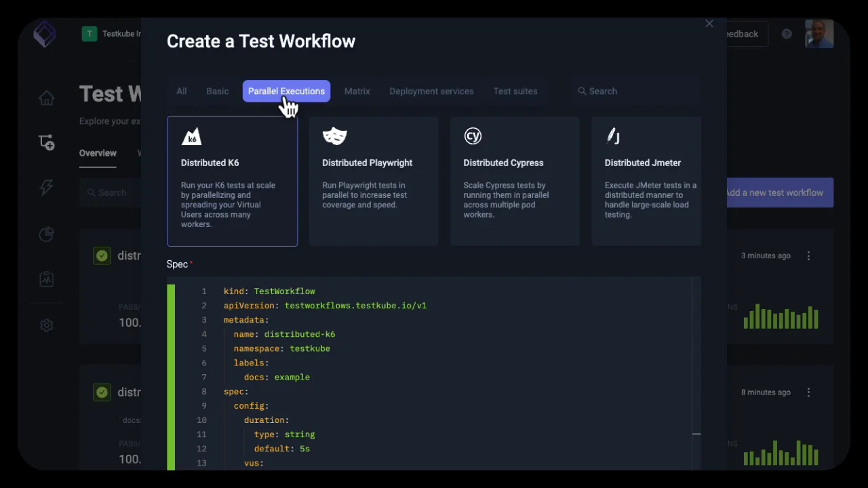This screenshot has height=488, width=868.
Task: Click the green T organization avatar
Action: [x=90, y=34]
